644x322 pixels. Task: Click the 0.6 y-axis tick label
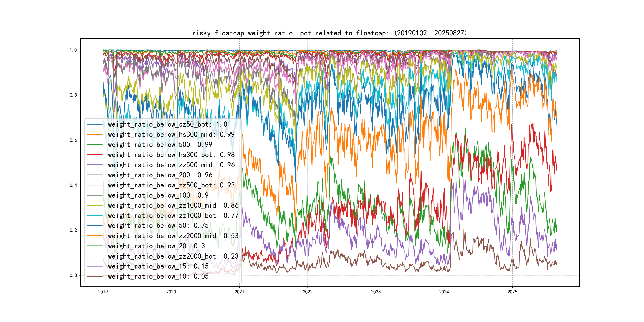coord(73,140)
